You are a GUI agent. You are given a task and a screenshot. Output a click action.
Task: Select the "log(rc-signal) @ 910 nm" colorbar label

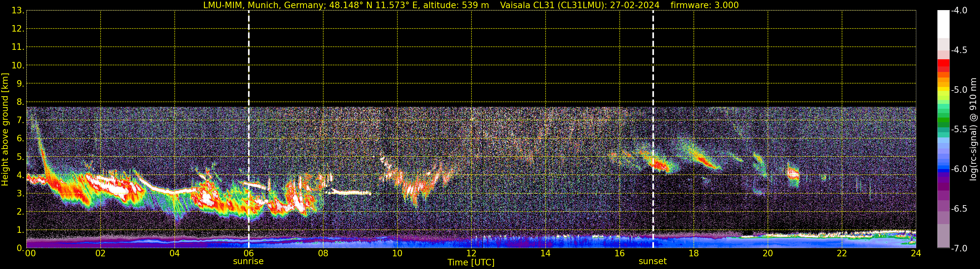[x=973, y=130]
